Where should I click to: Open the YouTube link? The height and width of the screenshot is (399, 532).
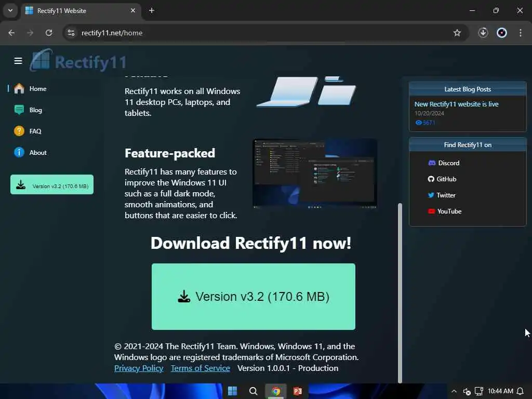(445, 211)
